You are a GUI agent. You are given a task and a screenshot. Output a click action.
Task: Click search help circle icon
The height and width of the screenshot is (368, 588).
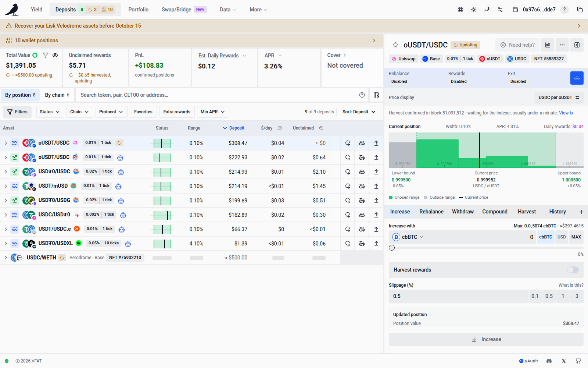(362, 95)
